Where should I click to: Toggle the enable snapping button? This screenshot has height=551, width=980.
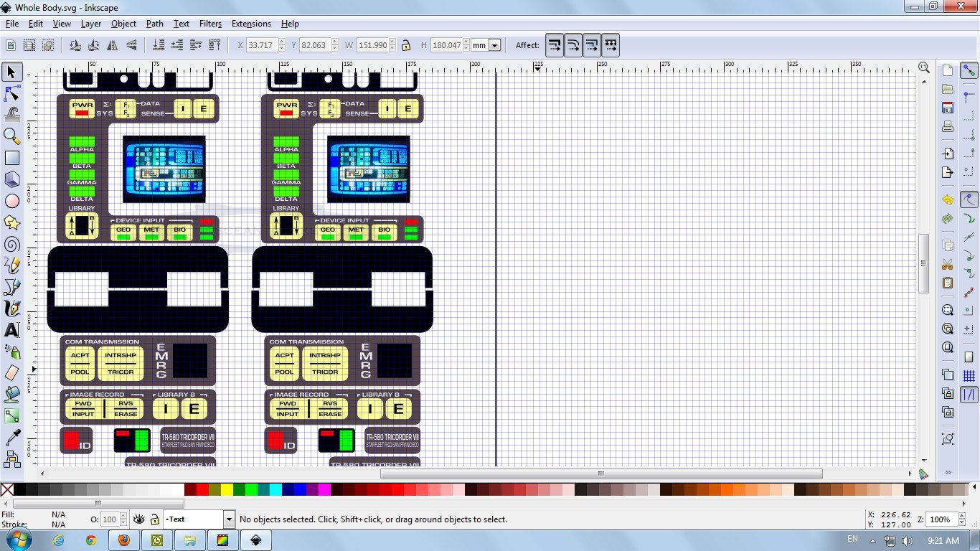click(969, 70)
